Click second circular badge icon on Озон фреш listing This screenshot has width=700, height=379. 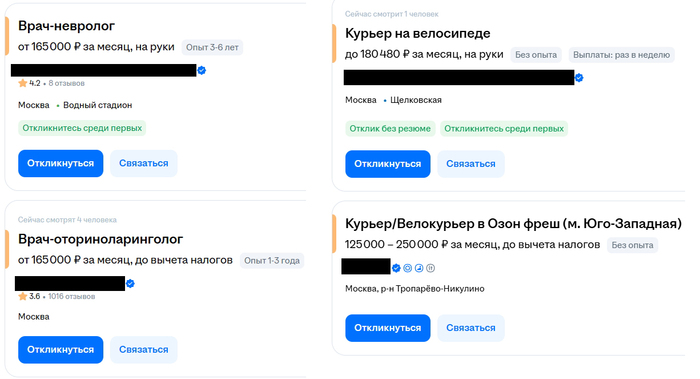[x=408, y=268]
